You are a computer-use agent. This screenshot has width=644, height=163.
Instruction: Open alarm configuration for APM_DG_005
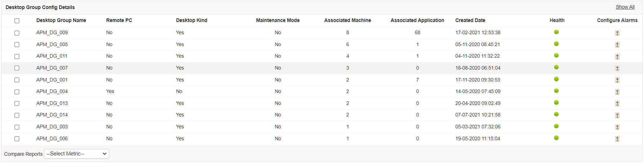point(617,45)
